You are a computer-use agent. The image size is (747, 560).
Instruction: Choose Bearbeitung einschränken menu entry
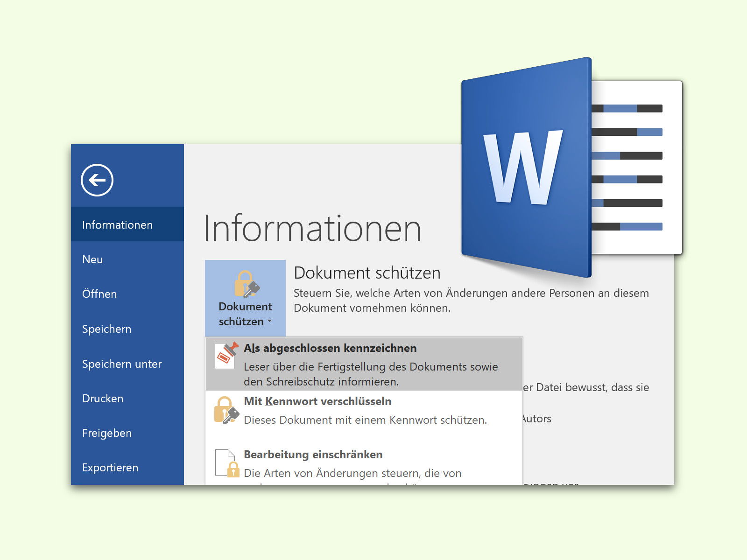point(364,464)
